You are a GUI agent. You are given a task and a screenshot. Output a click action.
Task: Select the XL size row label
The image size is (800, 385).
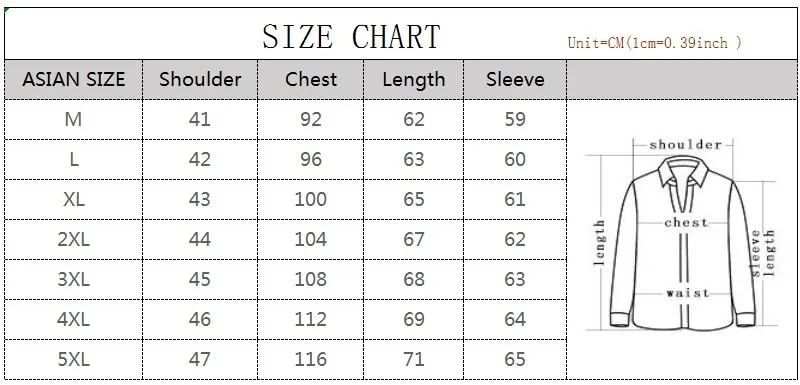click(74, 199)
